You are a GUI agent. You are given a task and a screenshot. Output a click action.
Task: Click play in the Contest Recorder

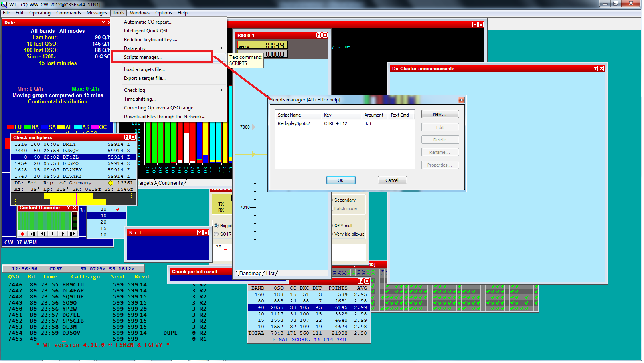coord(53,234)
